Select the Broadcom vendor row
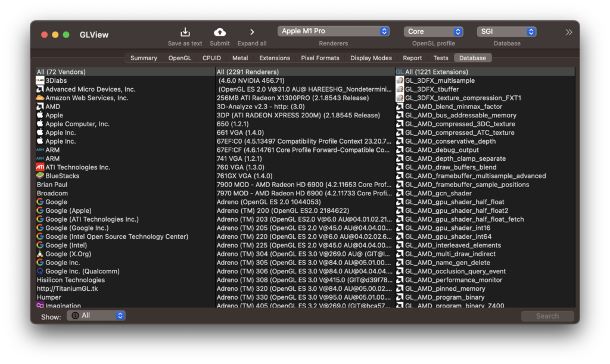The width and height of the screenshot is (610, 364). click(125, 193)
